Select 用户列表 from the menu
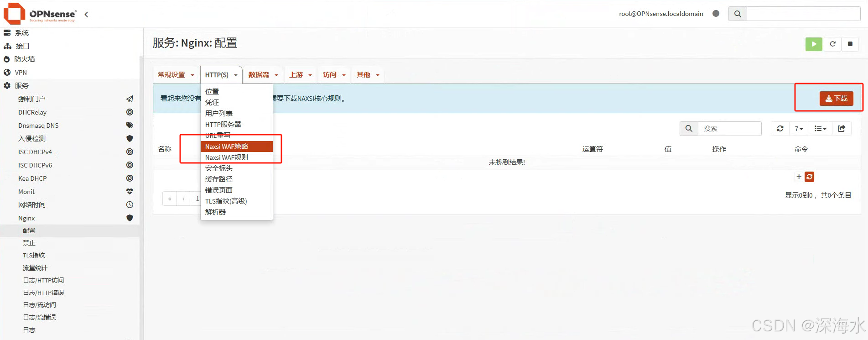Viewport: 868px width, 340px height. [x=237, y=113]
